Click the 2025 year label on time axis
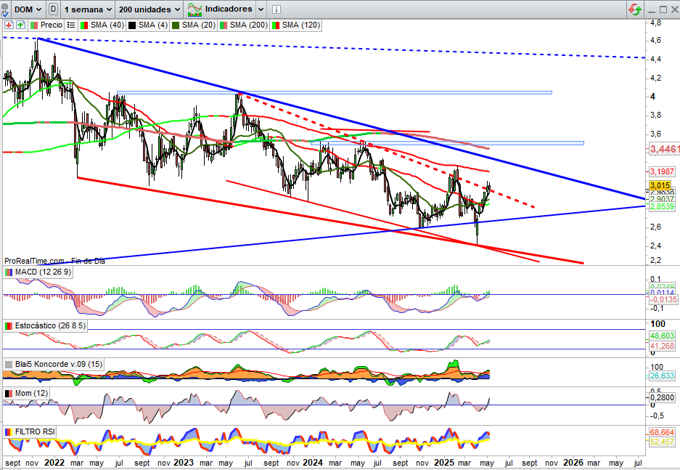The height and width of the screenshot is (470, 680). click(444, 463)
